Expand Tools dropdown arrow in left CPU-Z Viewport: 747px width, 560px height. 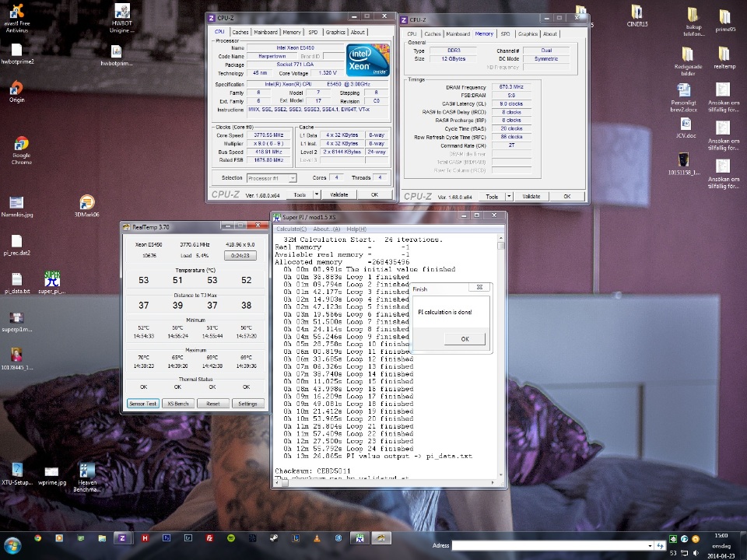tap(317, 194)
